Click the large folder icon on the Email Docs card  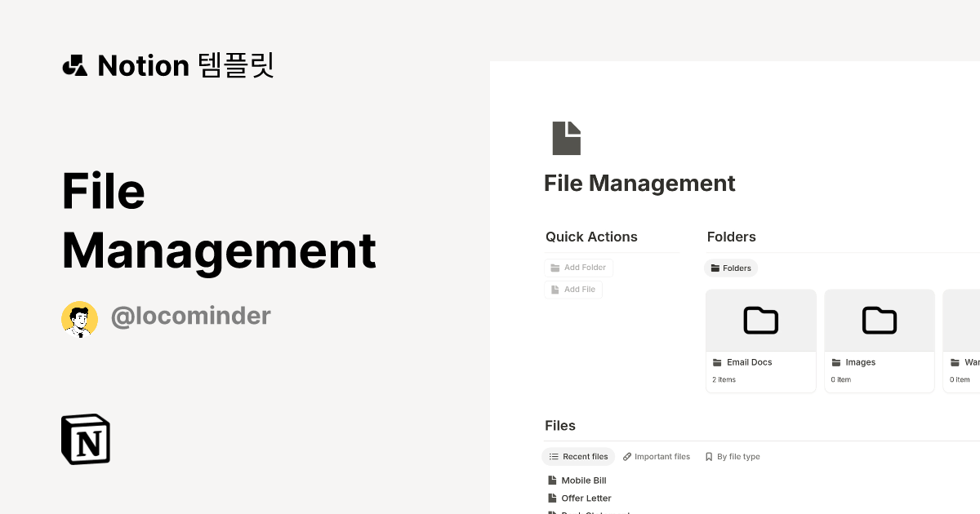point(760,320)
